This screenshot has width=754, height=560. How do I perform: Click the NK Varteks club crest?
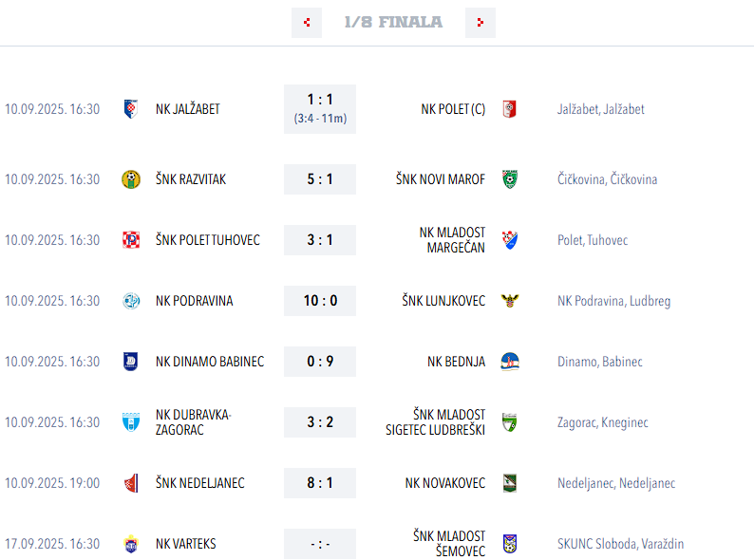(x=131, y=544)
